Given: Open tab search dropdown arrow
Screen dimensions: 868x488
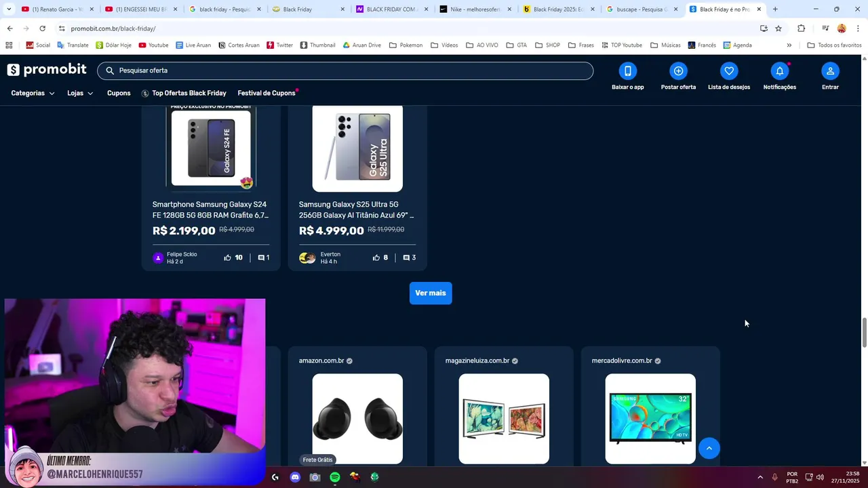Looking at the screenshot, I should (9, 9).
